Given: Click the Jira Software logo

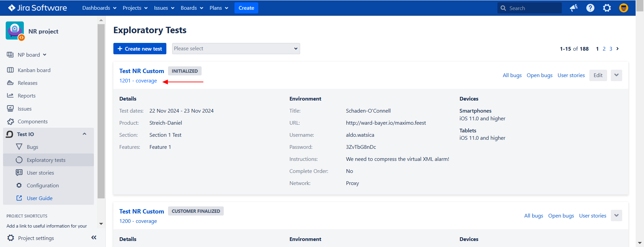Looking at the screenshot, I should click(x=38, y=8).
